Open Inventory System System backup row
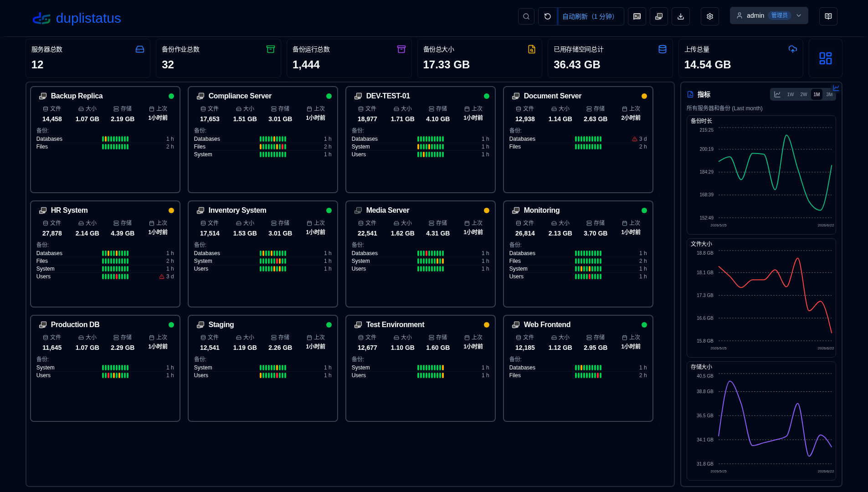This screenshot has width=868, height=492. [x=263, y=261]
